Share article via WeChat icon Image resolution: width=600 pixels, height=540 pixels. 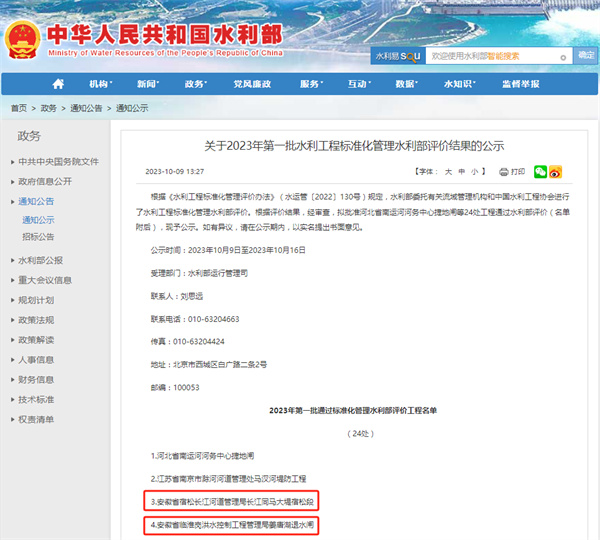pos(541,172)
